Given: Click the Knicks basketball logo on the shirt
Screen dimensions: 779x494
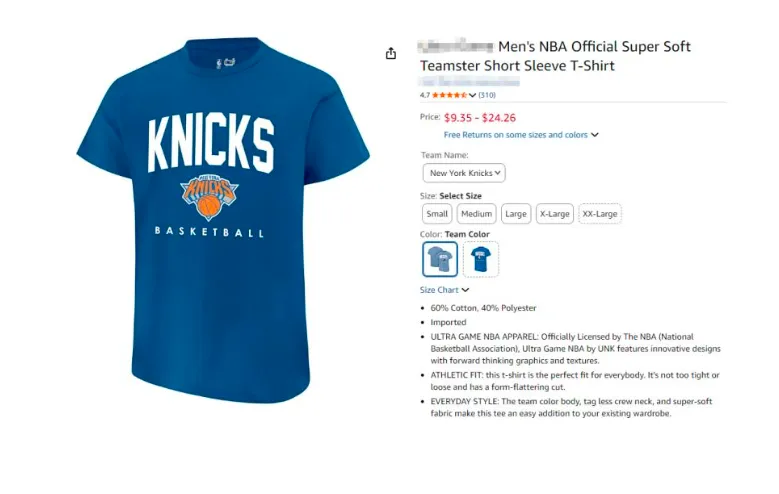Looking at the screenshot, I should pyautogui.click(x=210, y=196).
